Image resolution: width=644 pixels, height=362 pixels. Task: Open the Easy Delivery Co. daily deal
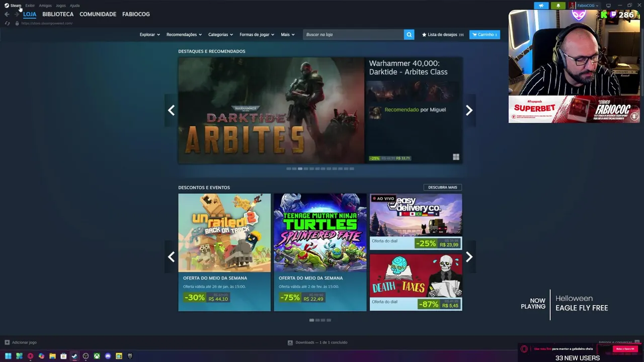tap(416, 222)
